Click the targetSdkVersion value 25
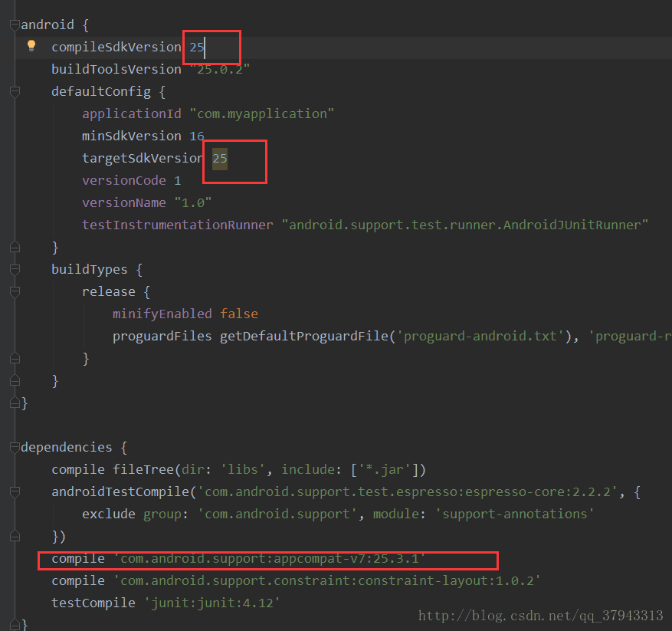Viewport: 672px width, 631px height. tap(220, 159)
